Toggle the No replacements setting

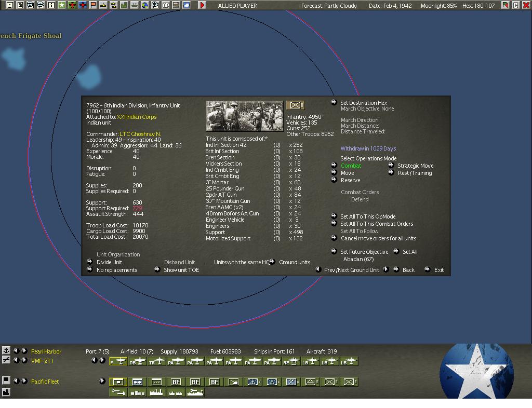117,270
